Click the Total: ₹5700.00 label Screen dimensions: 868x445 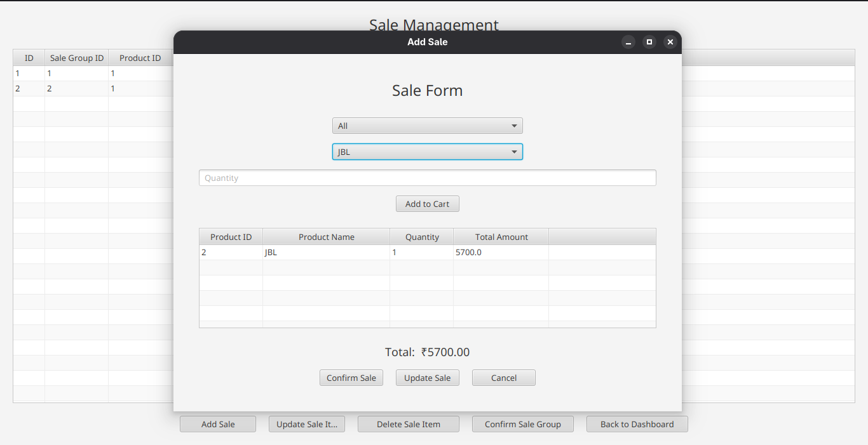tap(428, 352)
